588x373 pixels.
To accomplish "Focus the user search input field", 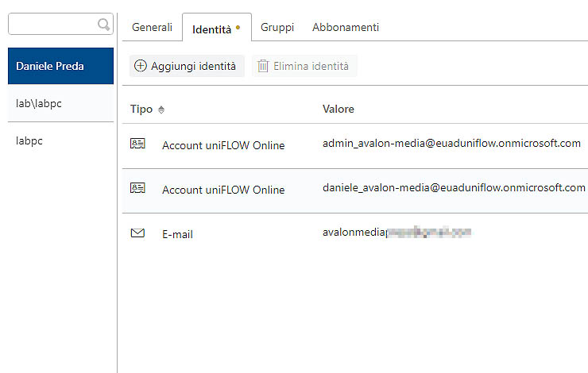I will pyautogui.click(x=52, y=25).
